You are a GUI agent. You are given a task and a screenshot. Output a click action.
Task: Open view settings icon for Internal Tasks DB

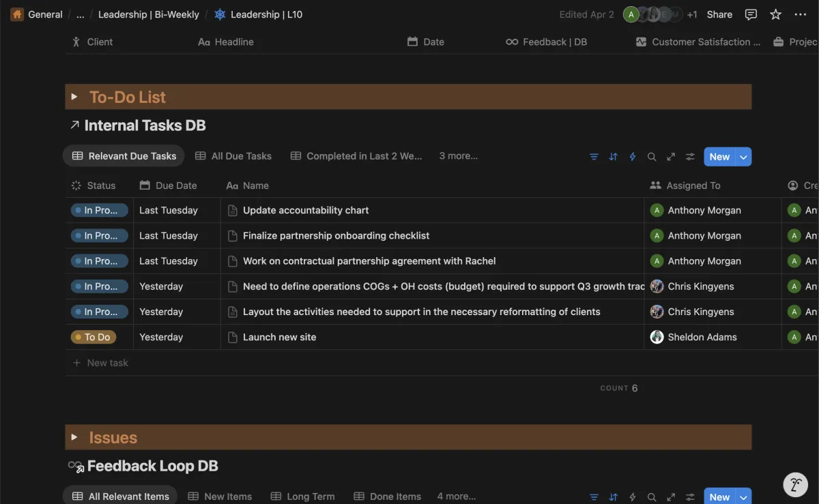coord(691,157)
